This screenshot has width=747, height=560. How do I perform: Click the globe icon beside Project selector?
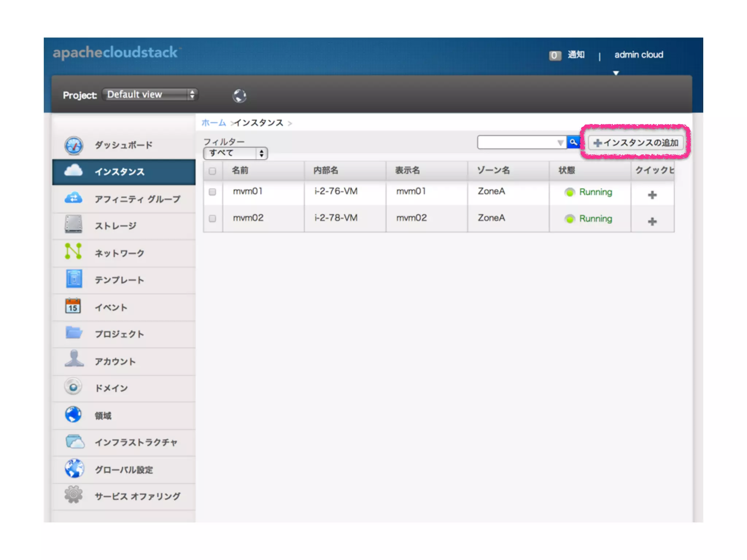(239, 96)
